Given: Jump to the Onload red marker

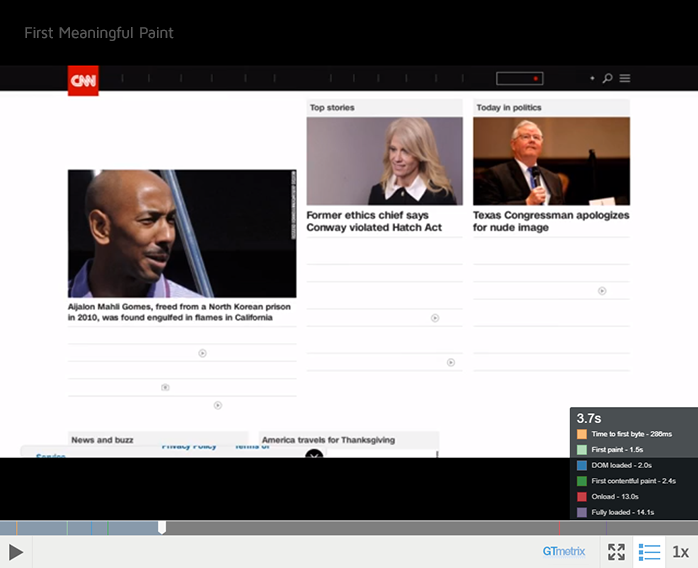Looking at the screenshot, I should [559, 528].
